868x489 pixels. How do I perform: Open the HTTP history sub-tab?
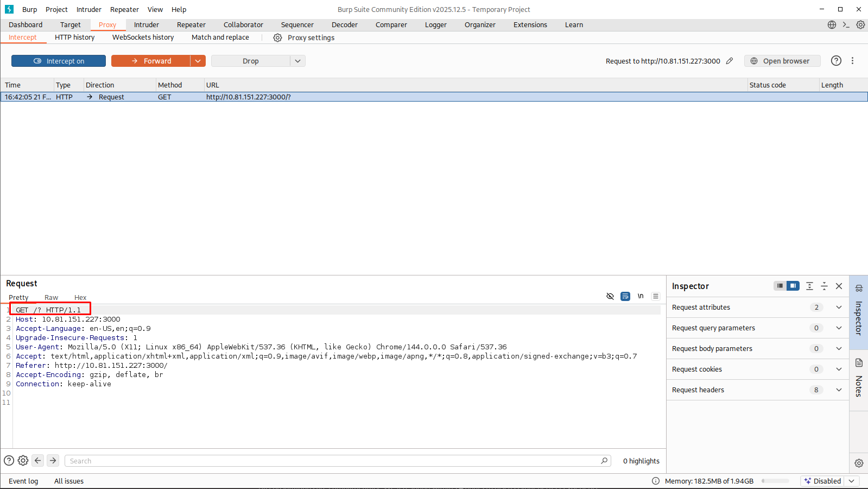click(75, 37)
